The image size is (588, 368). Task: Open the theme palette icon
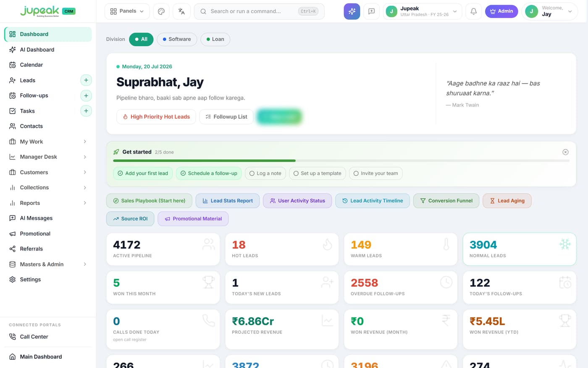pyautogui.click(x=161, y=11)
